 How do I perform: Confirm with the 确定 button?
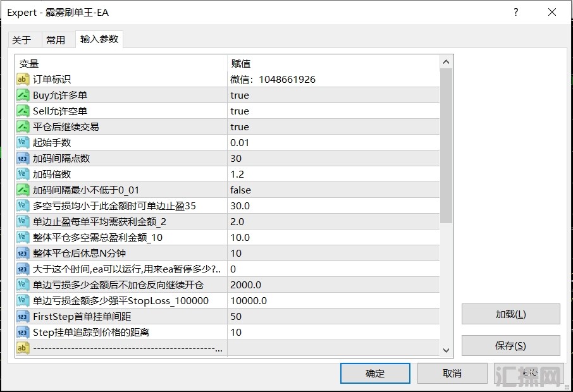(375, 374)
